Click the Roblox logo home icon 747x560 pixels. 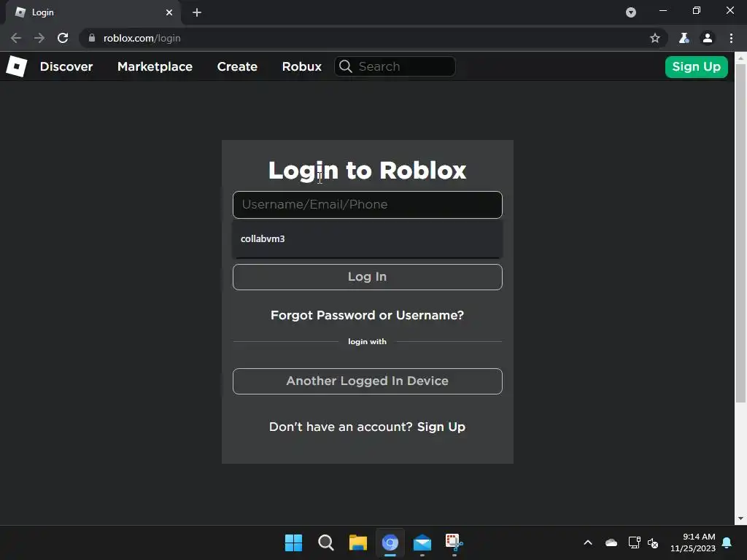[x=17, y=66]
